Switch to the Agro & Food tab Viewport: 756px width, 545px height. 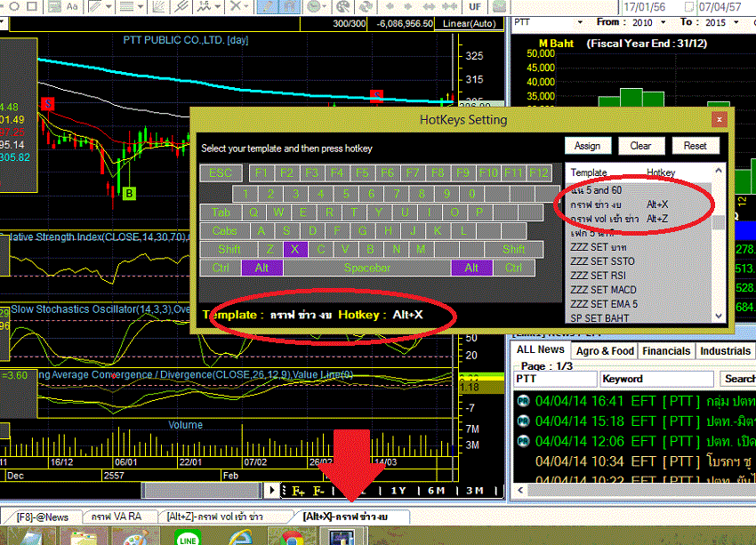pos(605,351)
